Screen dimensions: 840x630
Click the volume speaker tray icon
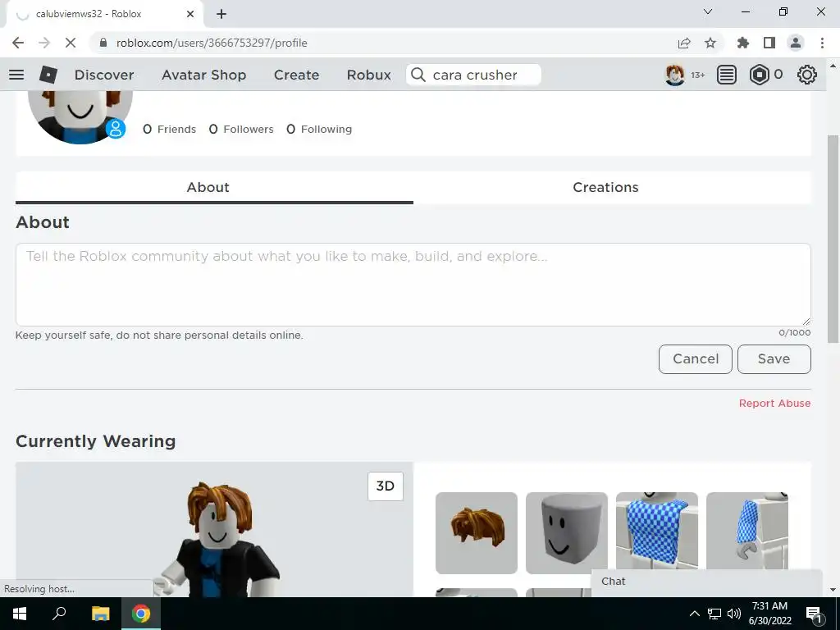pyautogui.click(x=734, y=614)
